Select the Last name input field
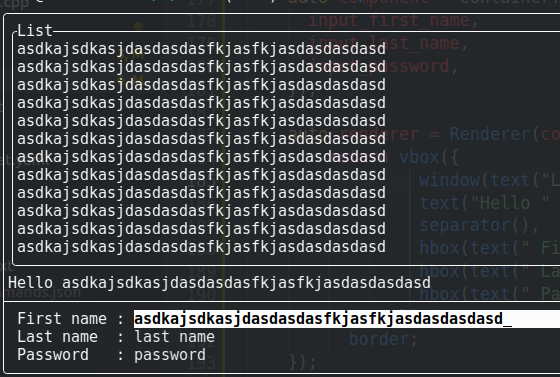560x377 pixels. [x=174, y=337]
